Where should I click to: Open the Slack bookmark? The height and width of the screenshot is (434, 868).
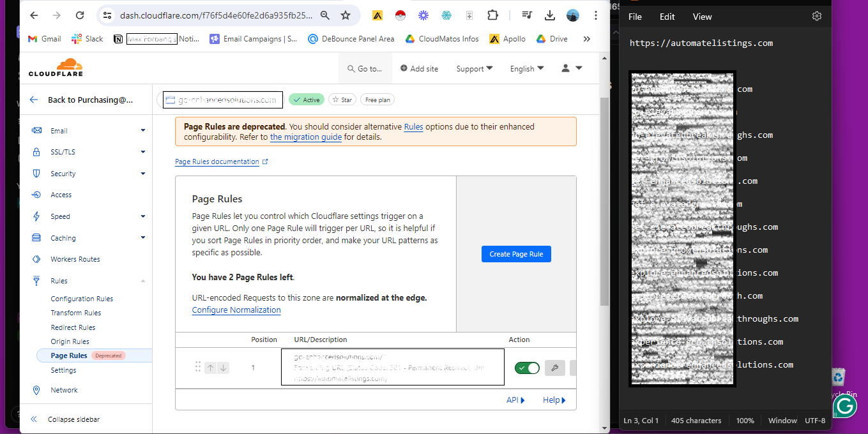click(88, 39)
